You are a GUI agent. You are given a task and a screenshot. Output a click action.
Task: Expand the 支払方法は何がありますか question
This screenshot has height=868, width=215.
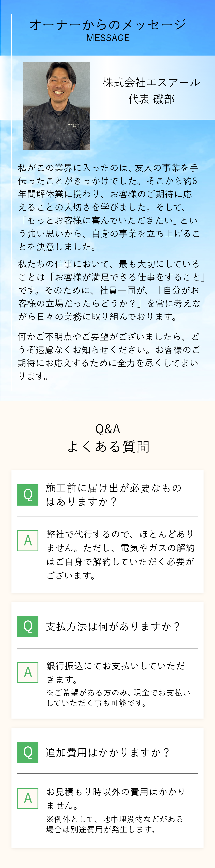click(113, 626)
